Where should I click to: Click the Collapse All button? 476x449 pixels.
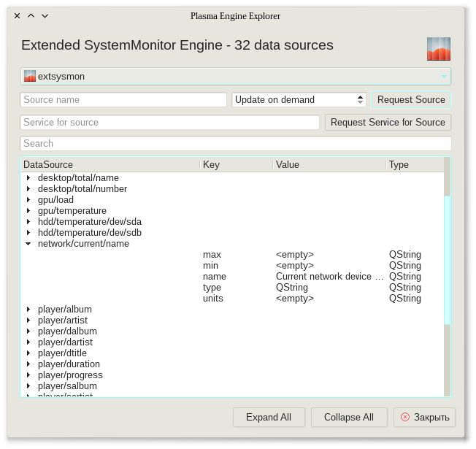tap(349, 417)
